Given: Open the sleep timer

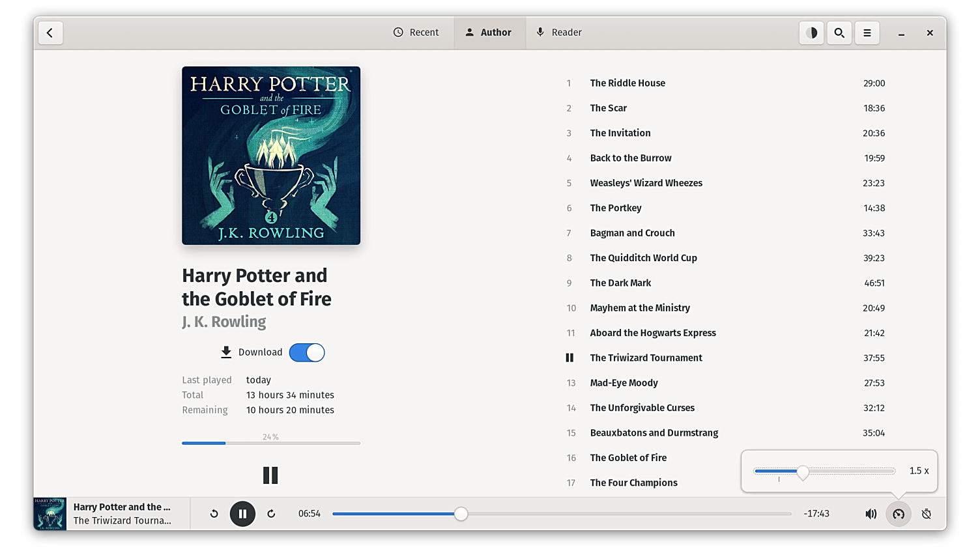Looking at the screenshot, I should pos(927,514).
